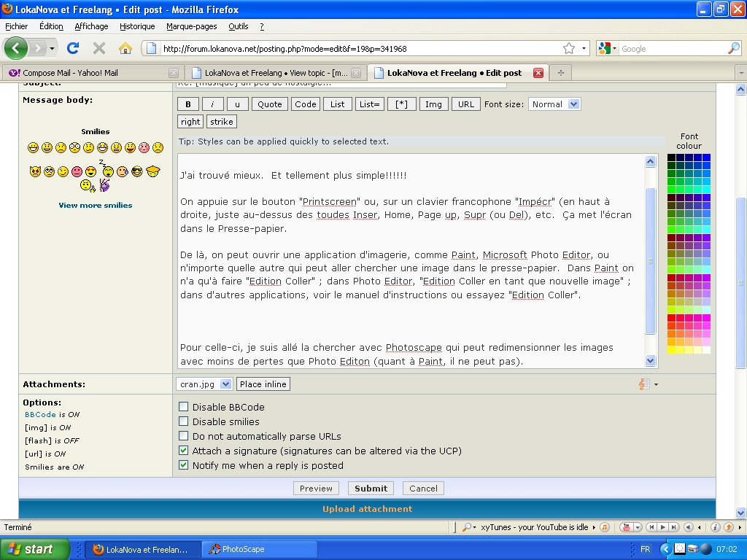Switch to Compose Mail - Yahoo! Mail tab
Screen dimensions: 747x560
tap(93, 73)
